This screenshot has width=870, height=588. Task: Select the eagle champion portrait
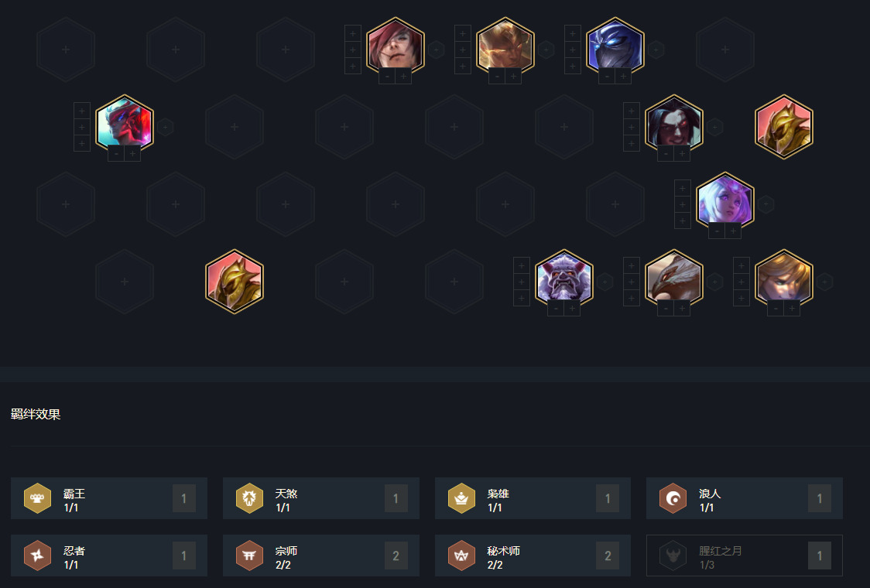[673, 279]
